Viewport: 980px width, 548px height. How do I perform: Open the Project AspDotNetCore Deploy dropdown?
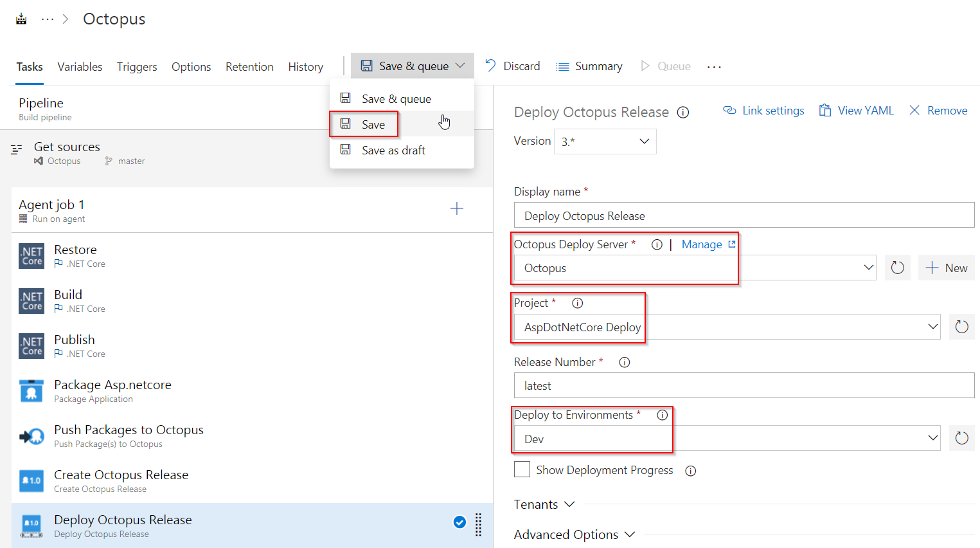coord(727,327)
